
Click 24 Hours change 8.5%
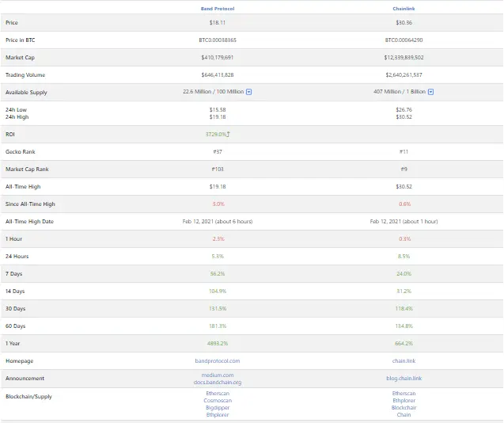point(404,256)
